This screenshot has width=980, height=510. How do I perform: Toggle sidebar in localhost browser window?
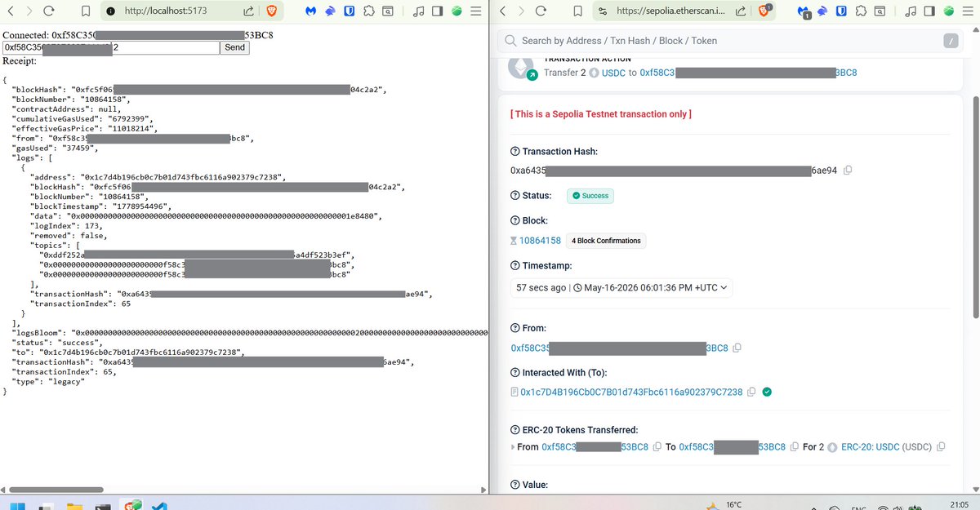(x=438, y=11)
